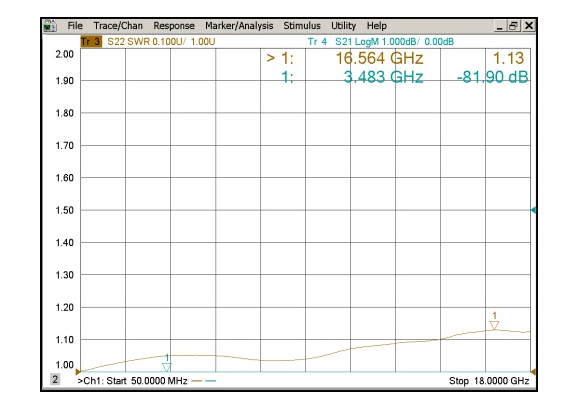Open the Utility menu
The height and width of the screenshot is (406, 577).
343,26
